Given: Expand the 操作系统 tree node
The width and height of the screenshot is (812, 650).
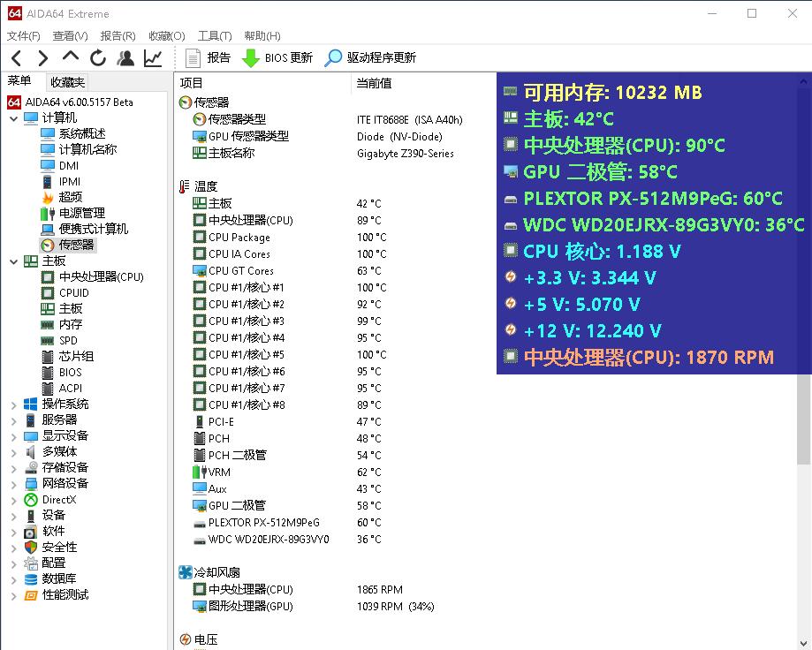Looking at the screenshot, I should point(13,404).
